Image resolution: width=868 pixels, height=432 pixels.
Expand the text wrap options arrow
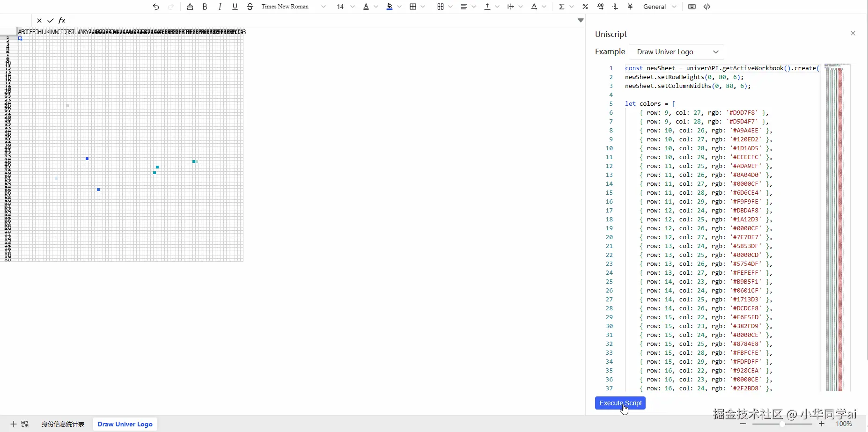(x=521, y=7)
